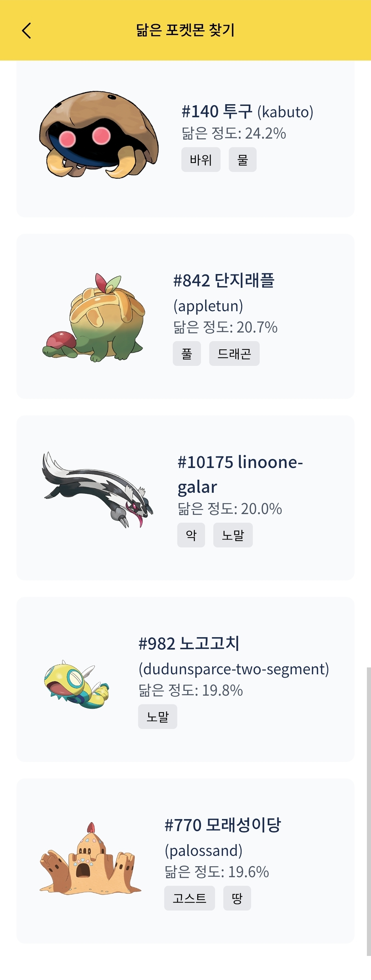Open the Galarian Linoone artwork image
371x980 pixels.
click(x=97, y=489)
